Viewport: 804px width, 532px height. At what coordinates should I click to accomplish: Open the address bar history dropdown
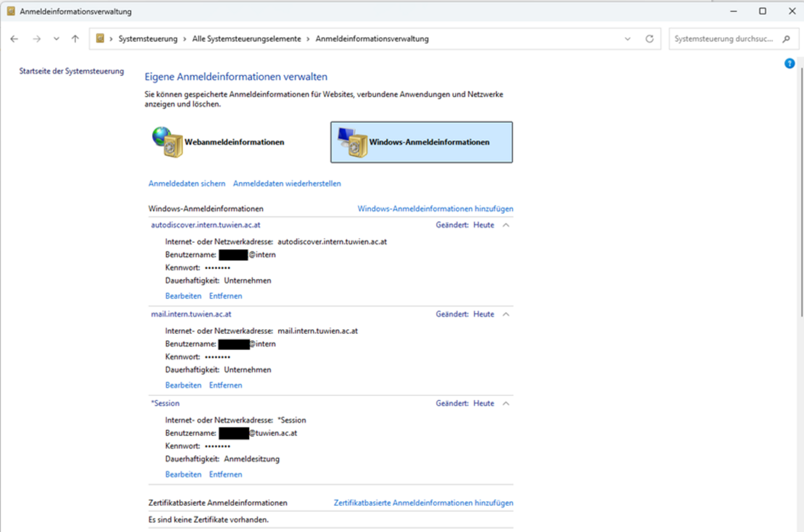pos(628,39)
